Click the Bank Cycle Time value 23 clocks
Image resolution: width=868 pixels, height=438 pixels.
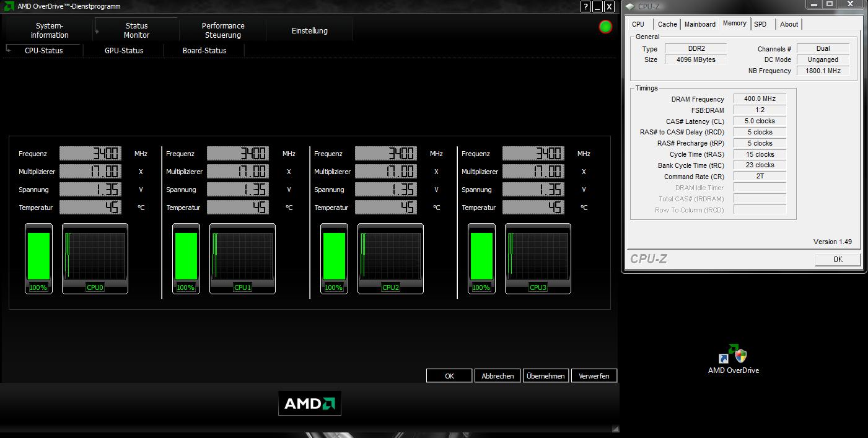760,165
